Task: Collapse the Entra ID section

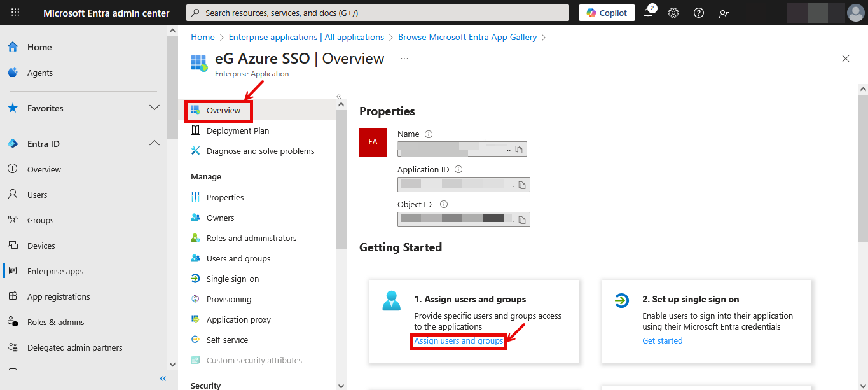Action: [154, 144]
